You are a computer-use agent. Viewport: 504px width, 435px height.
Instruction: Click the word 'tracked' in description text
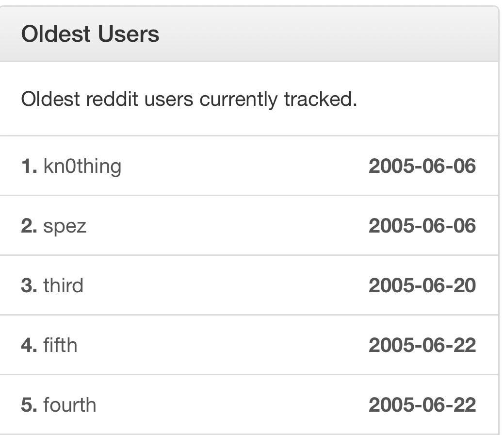coord(320,99)
